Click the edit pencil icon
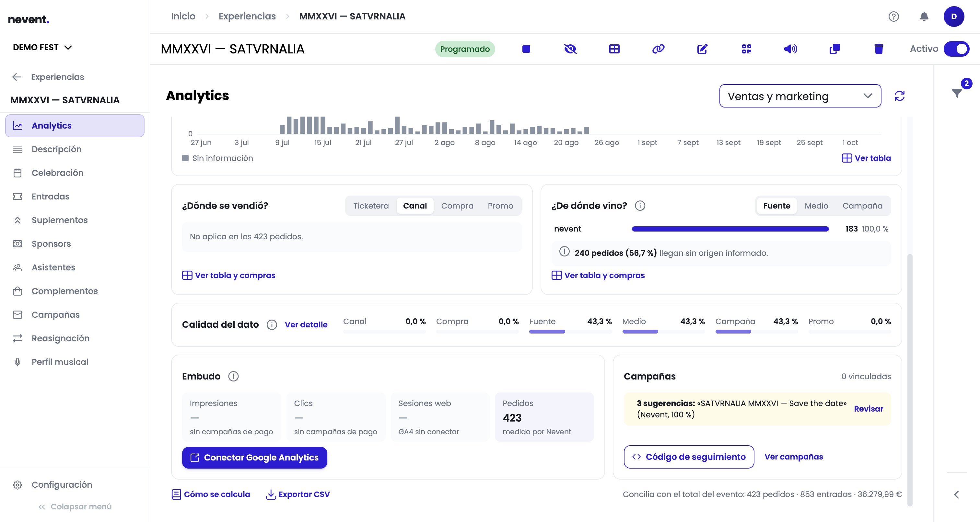The image size is (980, 522). [x=702, y=49]
